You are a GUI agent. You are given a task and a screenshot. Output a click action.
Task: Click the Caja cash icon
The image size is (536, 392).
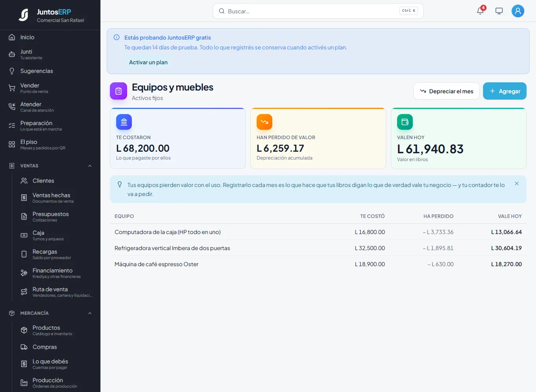[24, 236]
